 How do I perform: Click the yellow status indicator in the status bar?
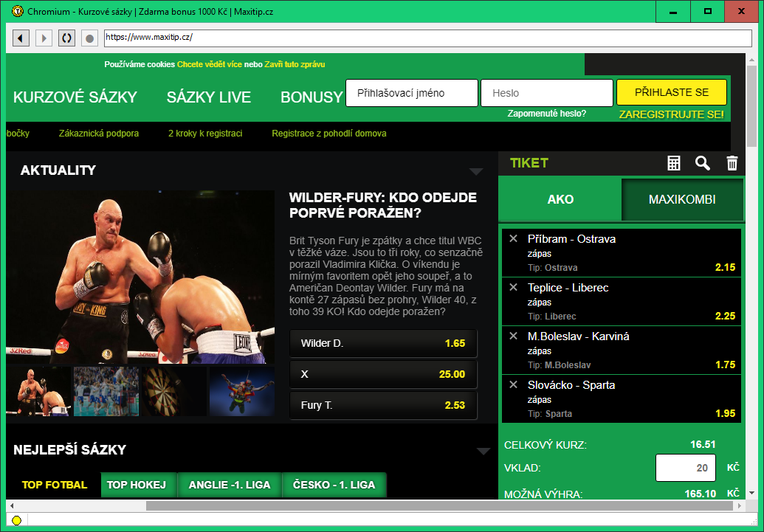(x=16, y=520)
